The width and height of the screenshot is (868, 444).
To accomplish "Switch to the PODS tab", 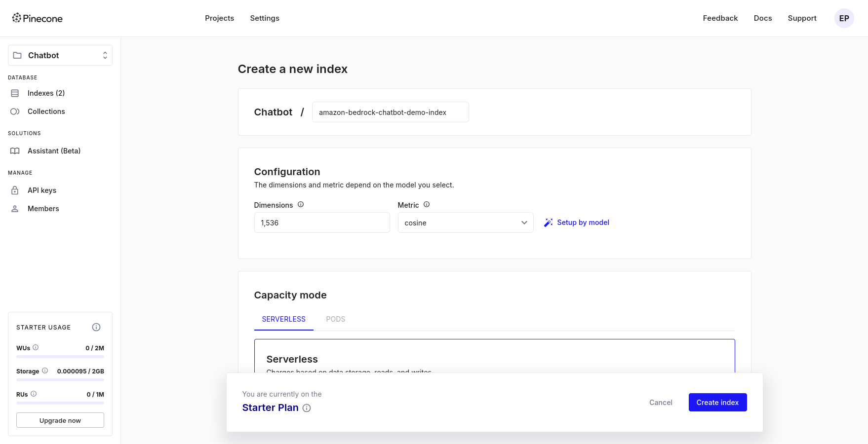I will 336,319.
